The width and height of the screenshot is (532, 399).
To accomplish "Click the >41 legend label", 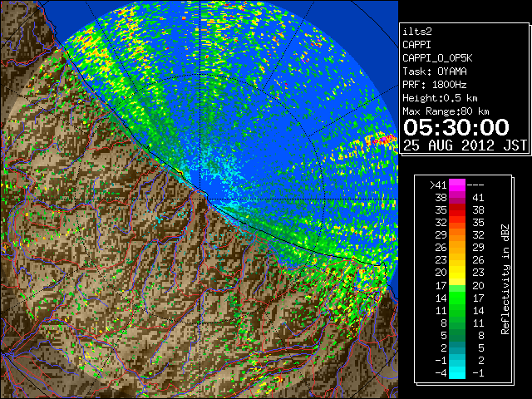I will pos(438,185).
